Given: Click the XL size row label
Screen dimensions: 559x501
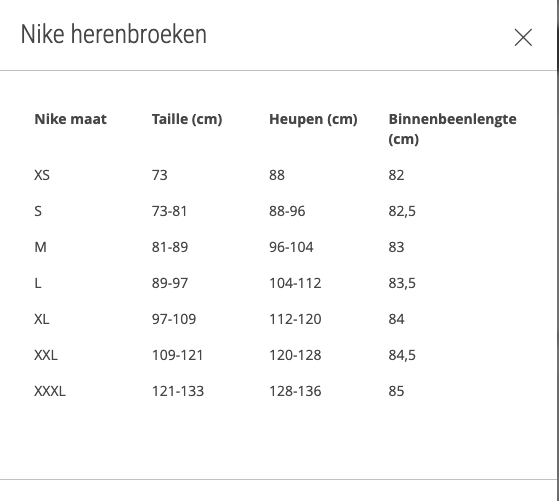Looking at the screenshot, I should 42,319.
